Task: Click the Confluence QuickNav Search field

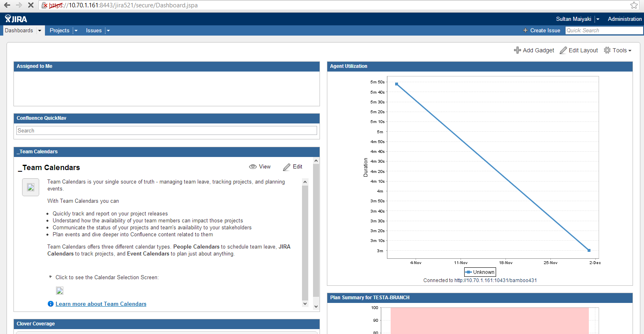Action: [167, 130]
